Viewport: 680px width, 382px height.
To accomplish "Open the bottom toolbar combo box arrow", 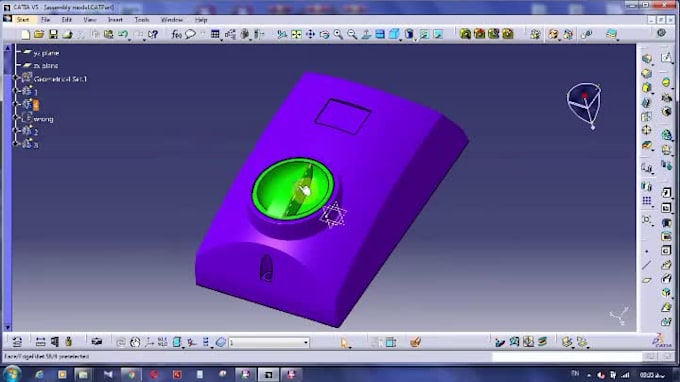I will point(306,343).
